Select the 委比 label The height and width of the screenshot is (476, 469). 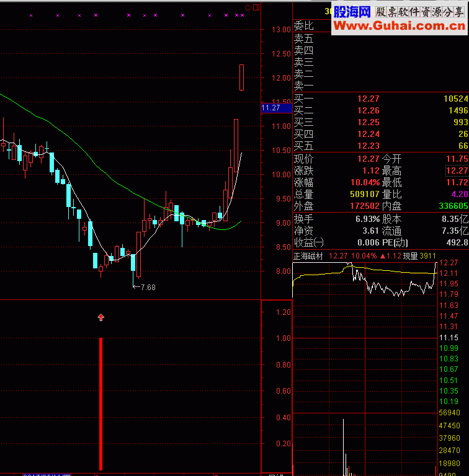click(303, 26)
